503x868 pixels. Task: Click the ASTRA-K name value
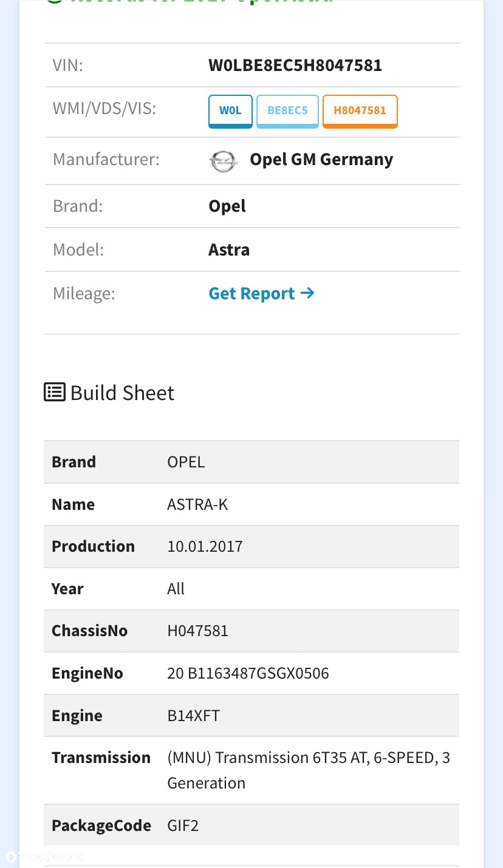pyautogui.click(x=197, y=504)
